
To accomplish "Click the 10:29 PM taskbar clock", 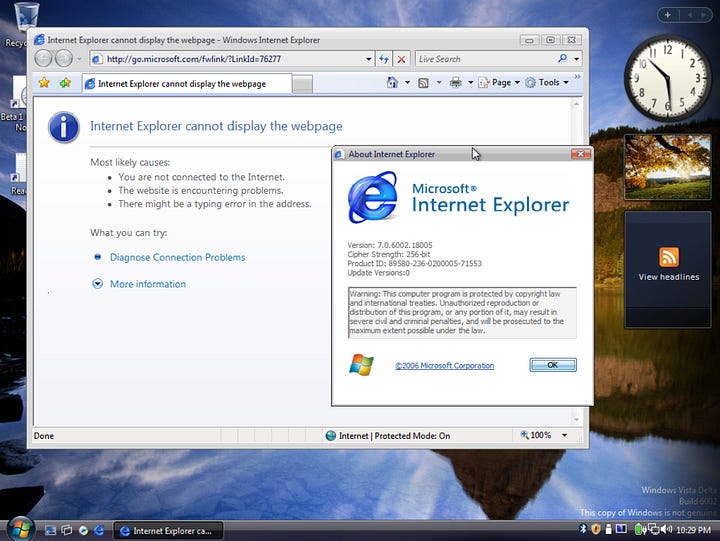I will [693, 530].
